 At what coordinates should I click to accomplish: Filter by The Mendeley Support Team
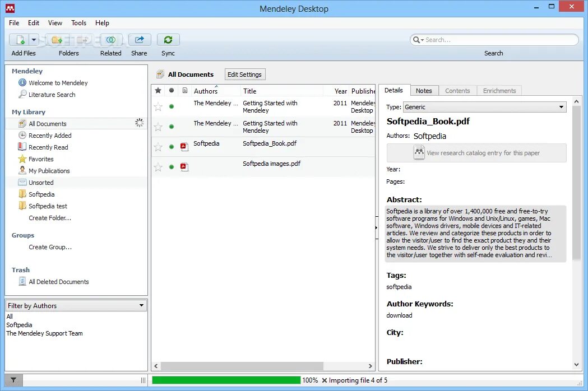coord(44,333)
